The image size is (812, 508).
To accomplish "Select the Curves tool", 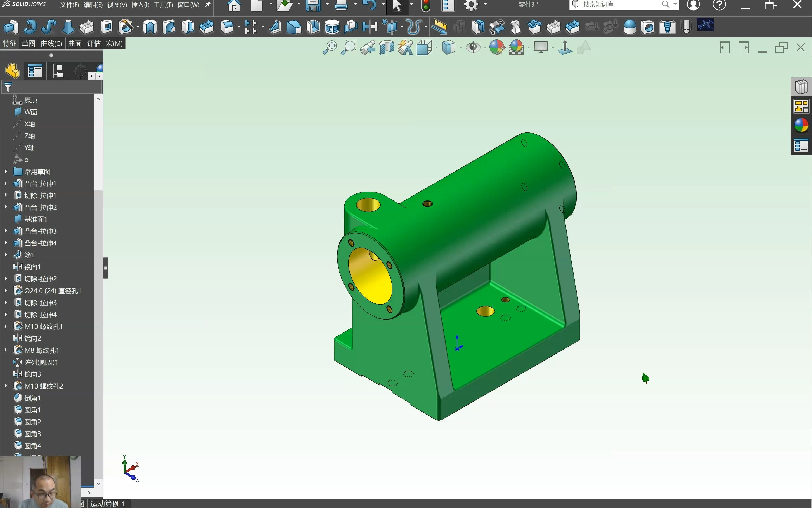I will (x=414, y=27).
